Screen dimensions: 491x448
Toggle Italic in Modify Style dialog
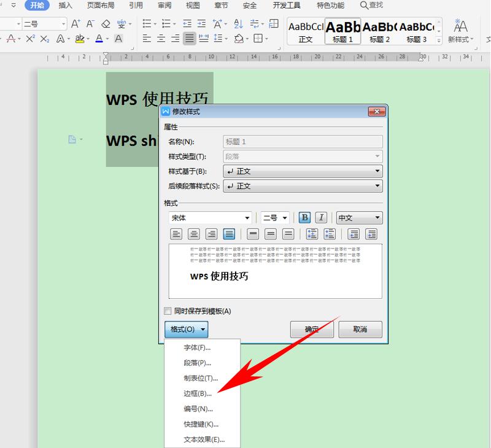tap(321, 218)
